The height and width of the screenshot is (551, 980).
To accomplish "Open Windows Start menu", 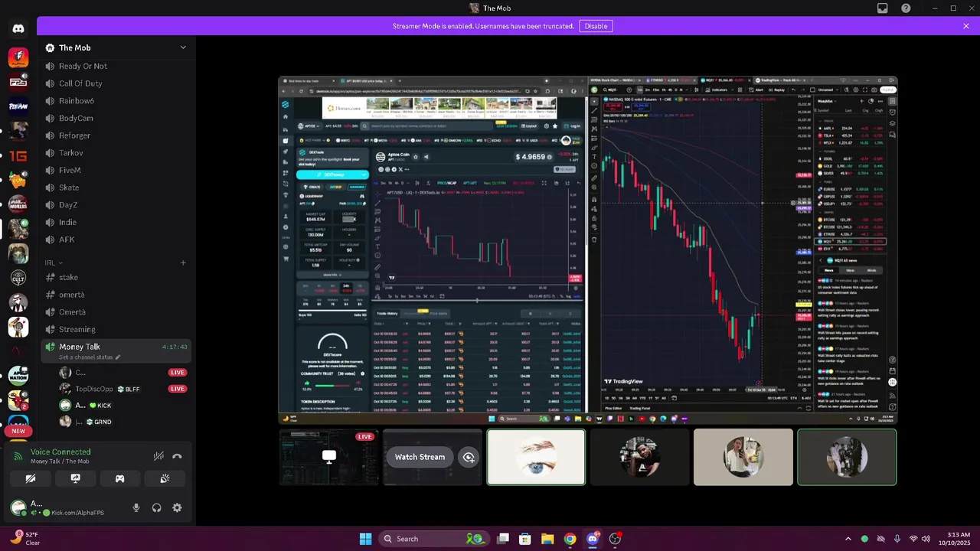I will pos(365,539).
